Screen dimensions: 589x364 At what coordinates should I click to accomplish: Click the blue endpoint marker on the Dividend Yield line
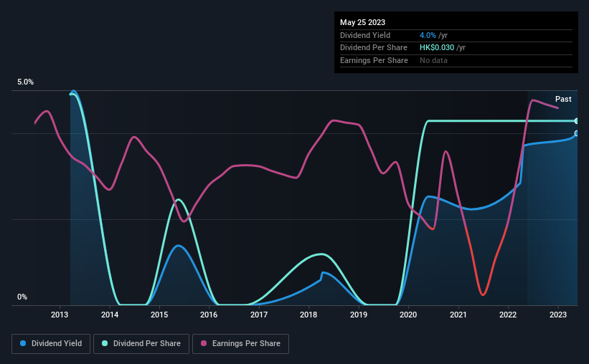[576, 133]
